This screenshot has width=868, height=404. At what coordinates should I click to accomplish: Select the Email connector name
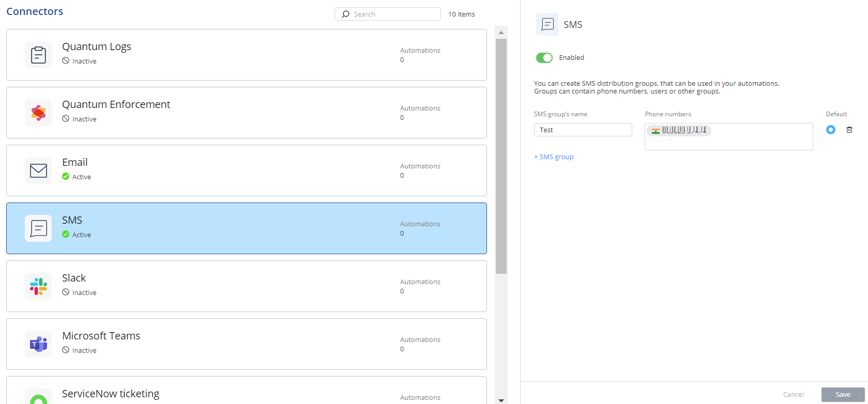tap(75, 162)
